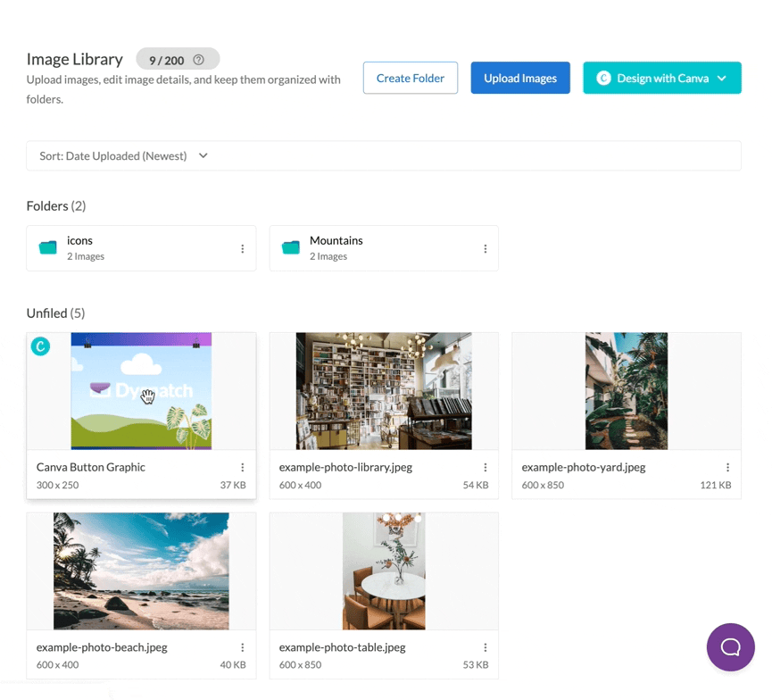Click the 'example-photo-table.jpeg' file name
Viewport: 772px width, 700px height.
coord(342,647)
